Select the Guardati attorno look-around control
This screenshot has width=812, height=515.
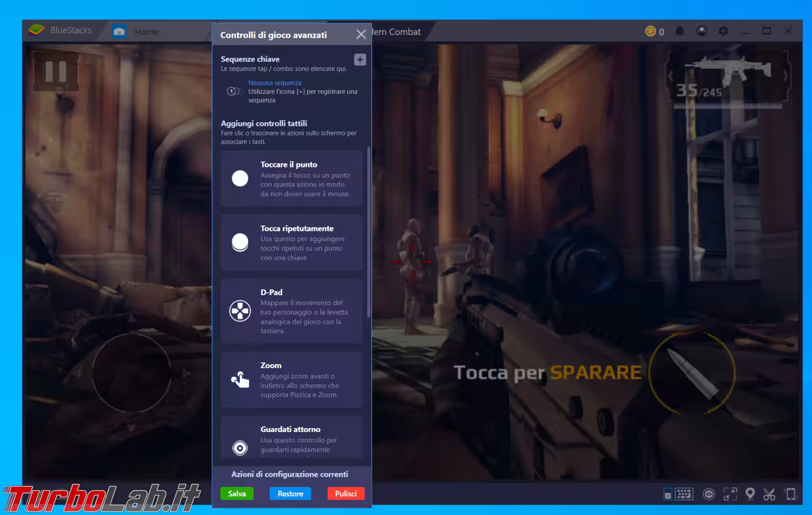[x=291, y=439]
